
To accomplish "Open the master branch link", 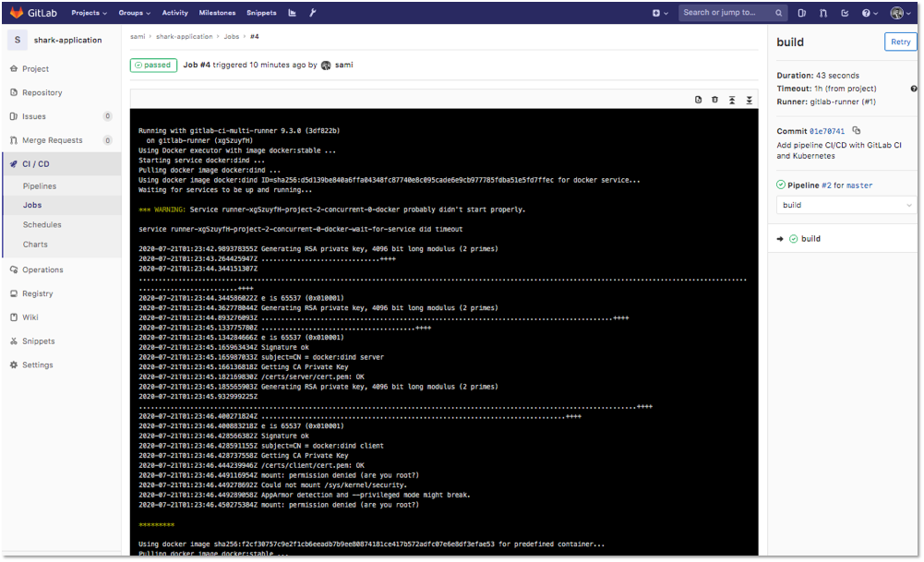I will [859, 185].
